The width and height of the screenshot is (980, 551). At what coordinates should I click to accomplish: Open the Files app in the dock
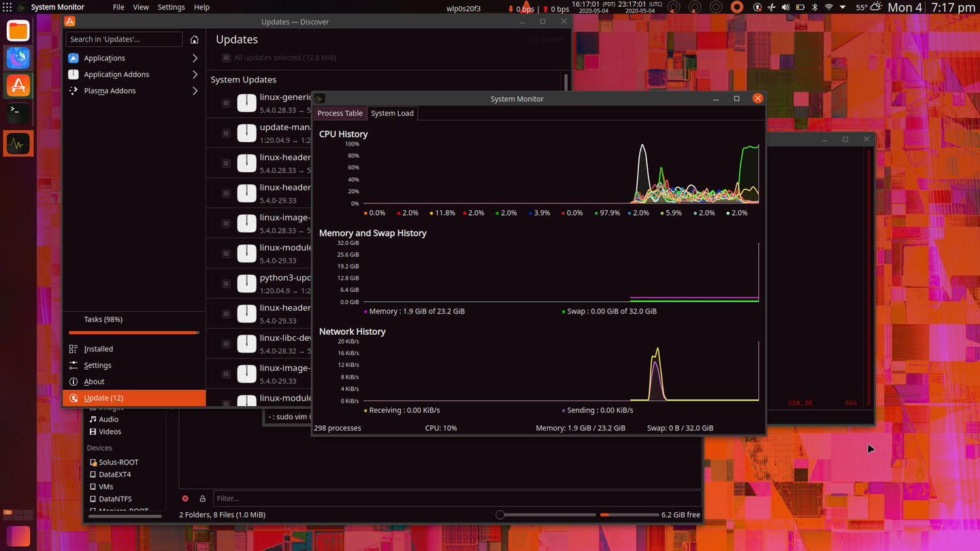pyautogui.click(x=18, y=31)
